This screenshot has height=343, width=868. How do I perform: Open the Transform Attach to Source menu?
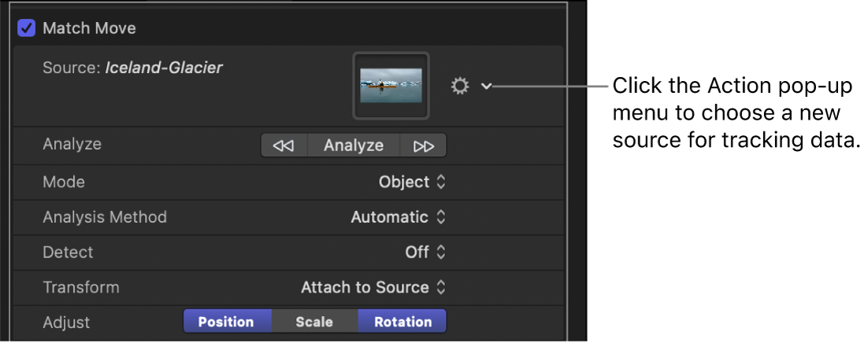pyautogui.click(x=373, y=288)
